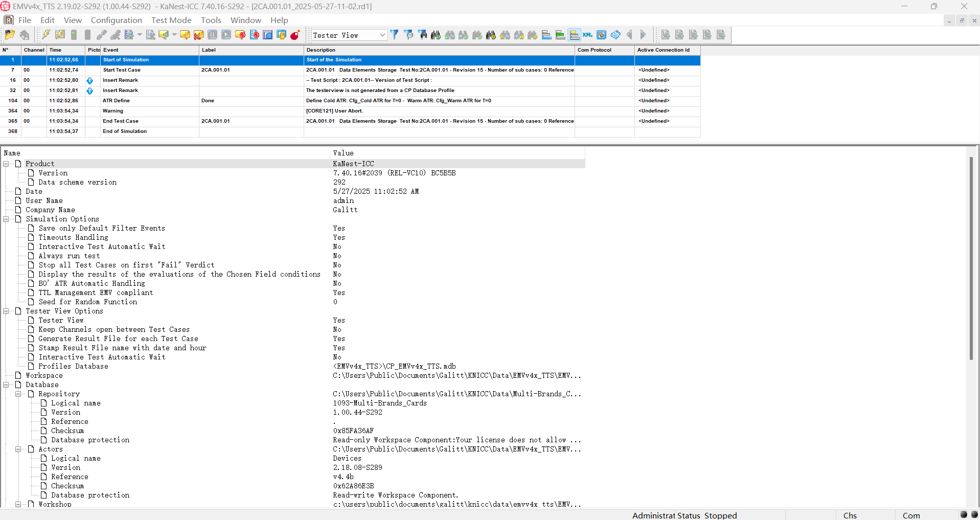Click the lightning bolt run icon
This screenshot has width=980, height=520.
click(46, 35)
